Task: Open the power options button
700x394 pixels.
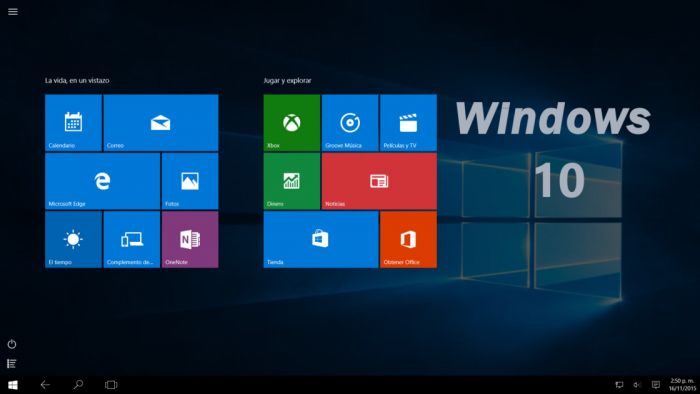Action: click(x=12, y=344)
